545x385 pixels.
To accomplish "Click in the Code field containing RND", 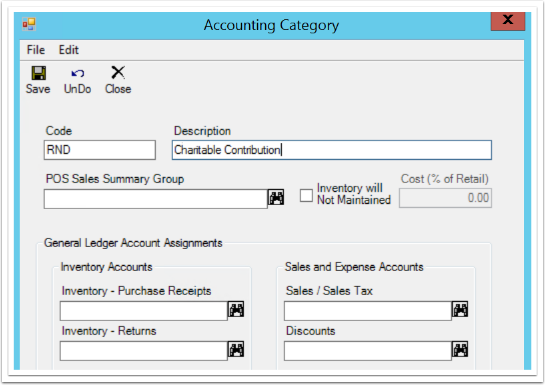I will tap(100, 150).
